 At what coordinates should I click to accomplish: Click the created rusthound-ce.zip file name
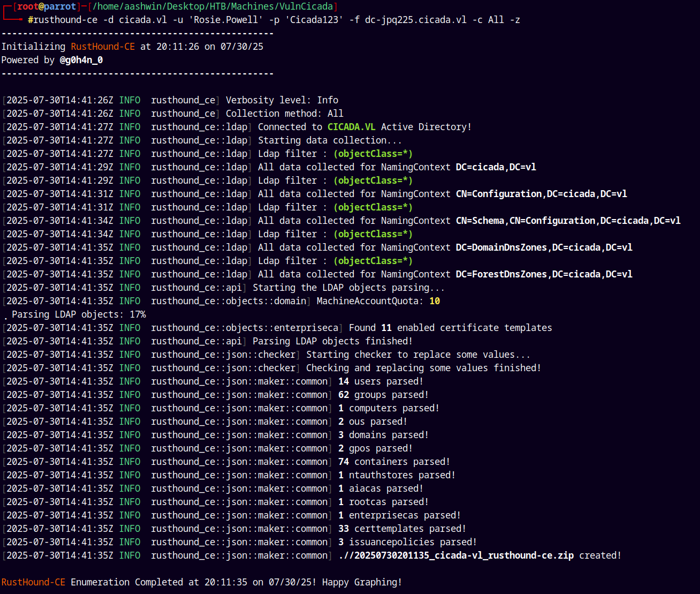pos(456,555)
